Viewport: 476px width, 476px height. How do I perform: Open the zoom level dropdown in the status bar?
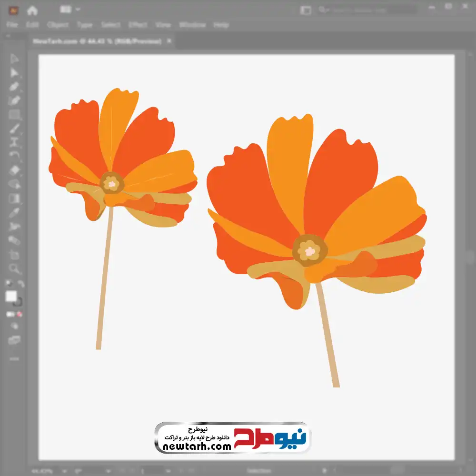pyautogui.click(x=65, y=471)
